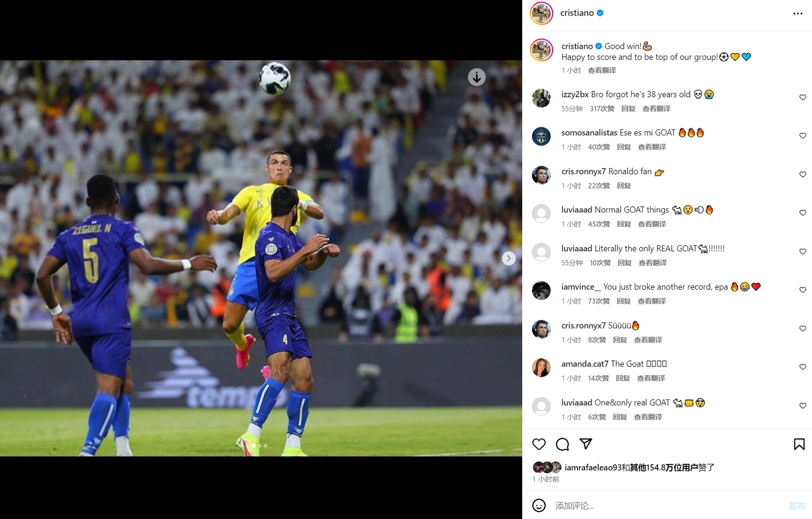Show the 317 likes on izzy2bx's comment

602,109
